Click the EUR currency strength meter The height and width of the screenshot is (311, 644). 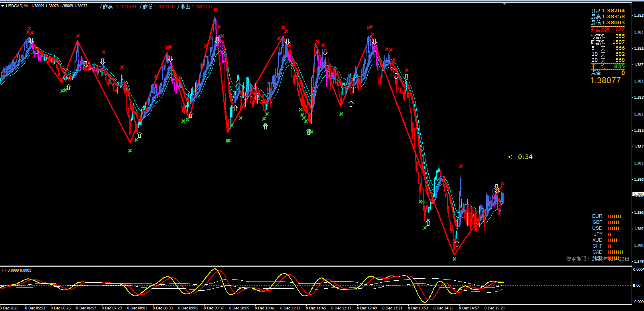(x=606, y=216)
